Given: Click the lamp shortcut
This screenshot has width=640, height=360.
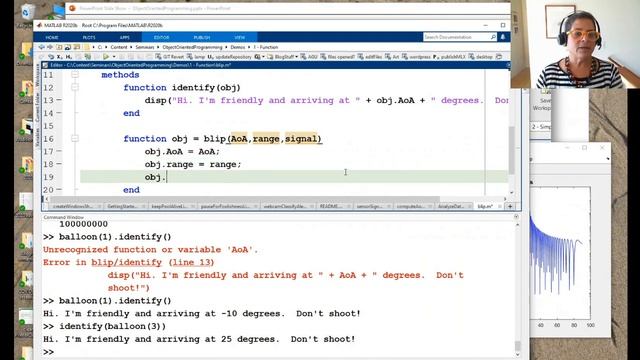Looking at the screenshot, I should pyautogui.click(x=196, y=57).
